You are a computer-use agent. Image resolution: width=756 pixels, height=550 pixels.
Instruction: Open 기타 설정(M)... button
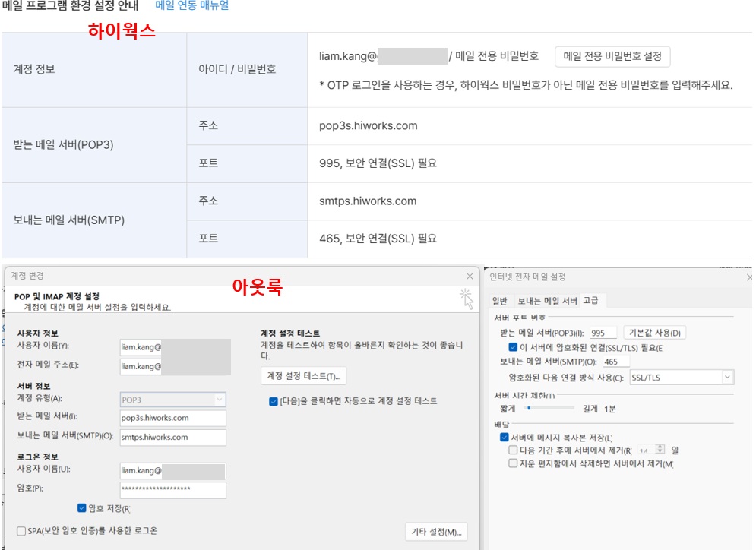point(436,532)
